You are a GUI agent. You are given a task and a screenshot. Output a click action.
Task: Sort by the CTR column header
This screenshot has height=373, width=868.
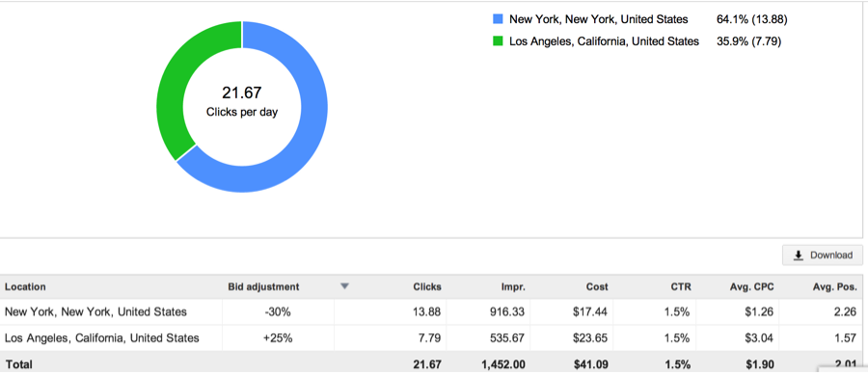pos(681,286)
